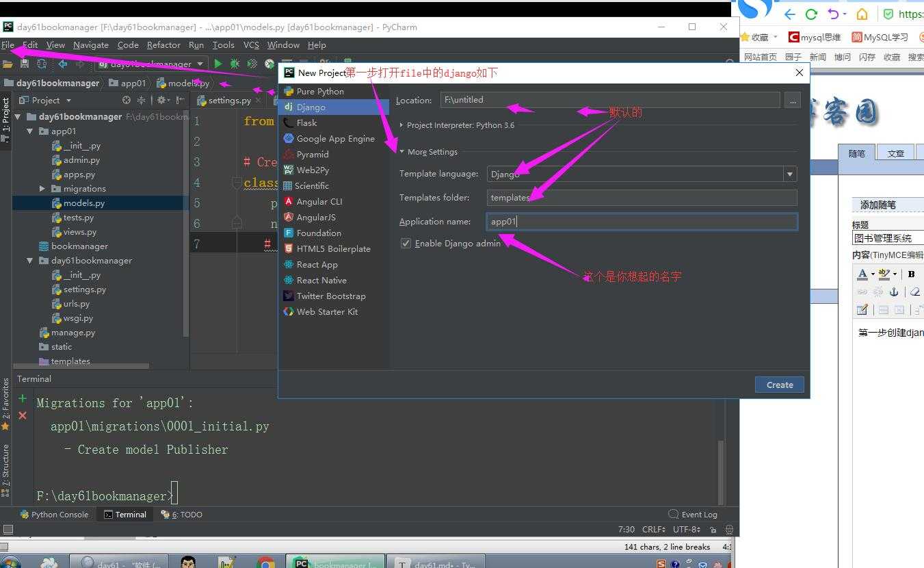
Task: Click the tool windows toggle icon in the status bar
Action: (x=8, y=530)
